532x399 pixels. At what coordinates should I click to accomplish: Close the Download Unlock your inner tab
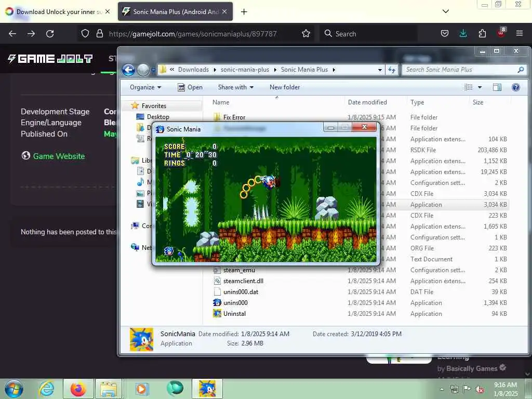[x=108, y=11]
